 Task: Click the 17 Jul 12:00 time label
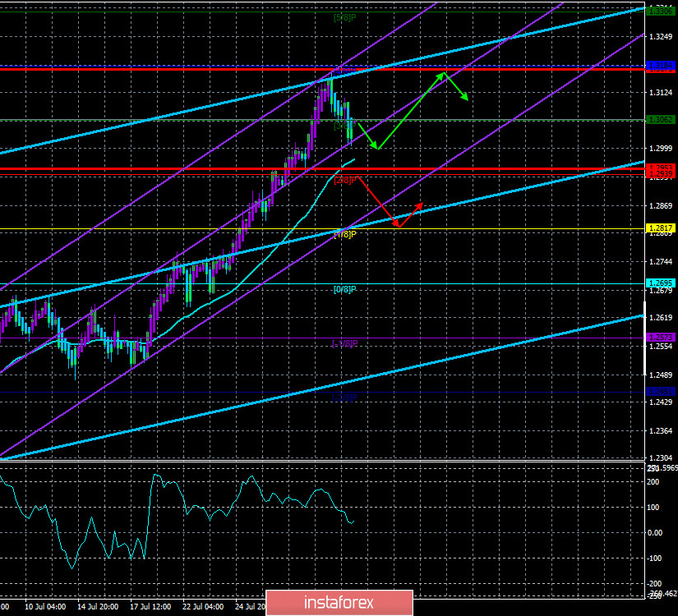click(x=153, y=607)
